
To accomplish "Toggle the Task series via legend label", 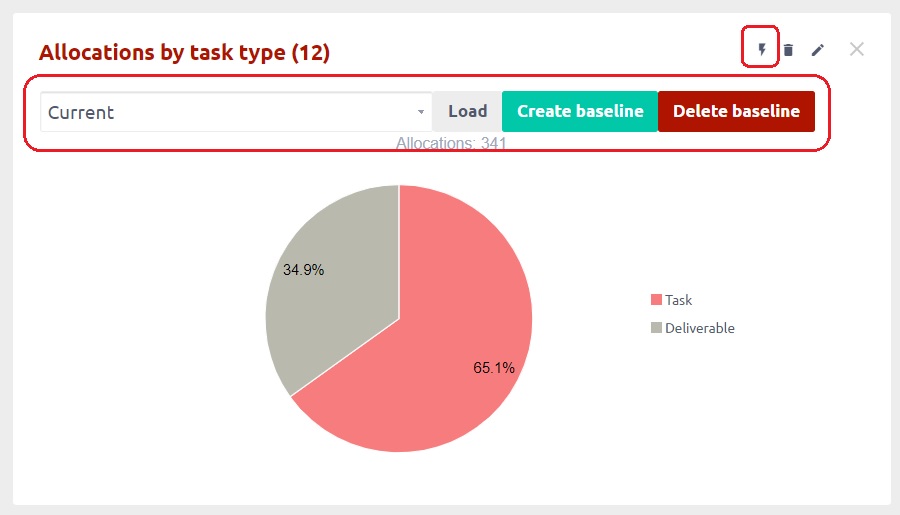I will click(678, 300).
